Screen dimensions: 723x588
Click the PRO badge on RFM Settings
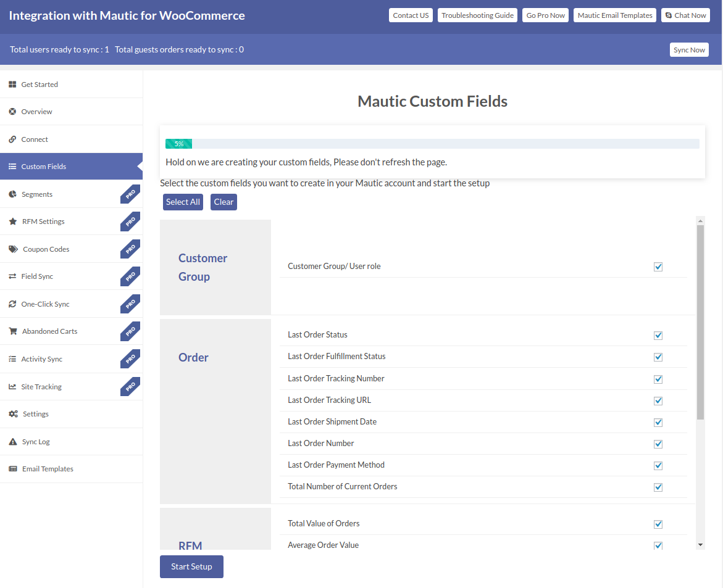click(130, 221)
